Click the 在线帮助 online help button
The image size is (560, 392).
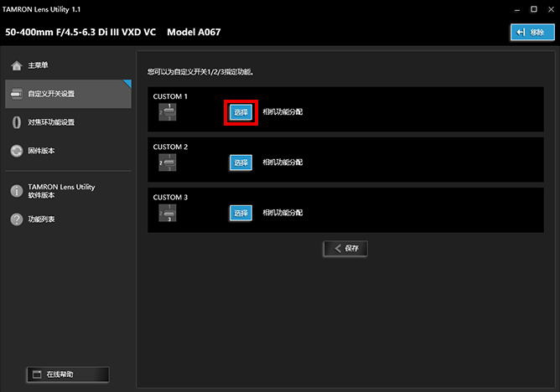[68, 374]
